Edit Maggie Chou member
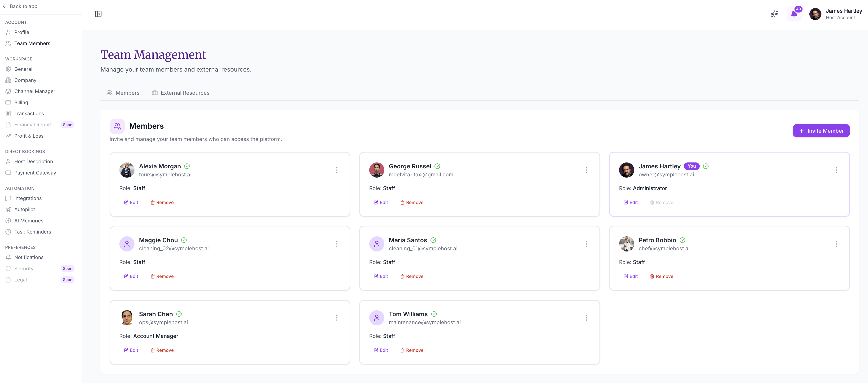Screen dimensions: 868x383 tap(131, 277)
